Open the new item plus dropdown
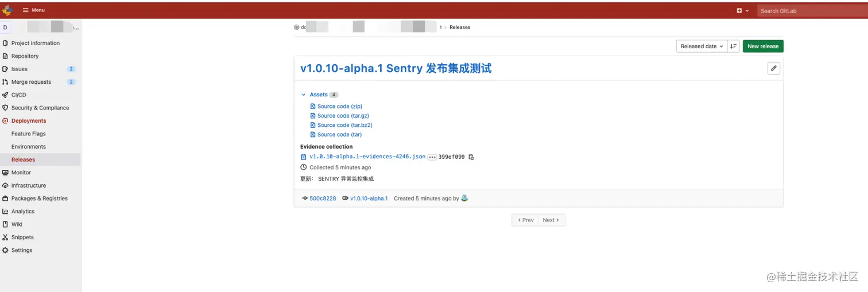 click(x=742, y=10)
